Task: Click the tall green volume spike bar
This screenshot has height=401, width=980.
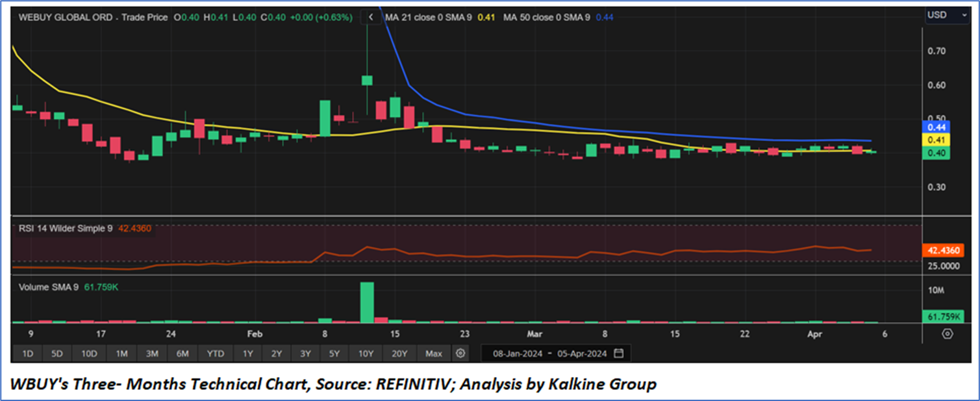Action: click(367, 302)
